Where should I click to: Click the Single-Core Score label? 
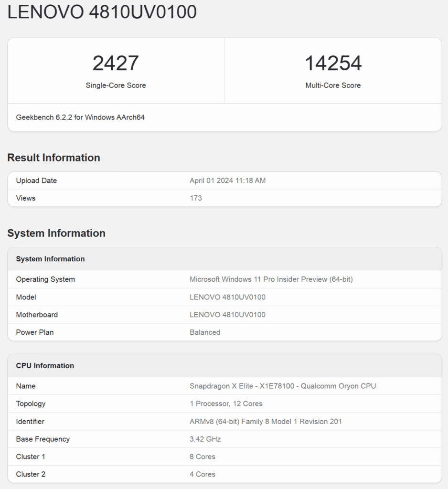[116, 85]
